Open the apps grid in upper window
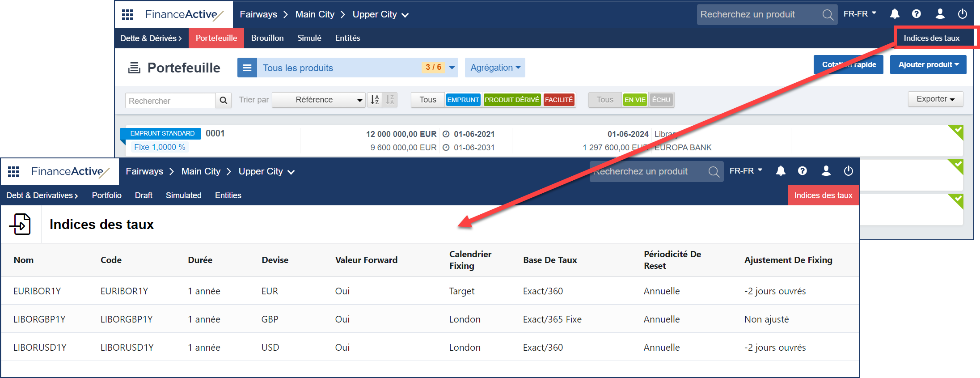980x378 pixels. [127, 15]
